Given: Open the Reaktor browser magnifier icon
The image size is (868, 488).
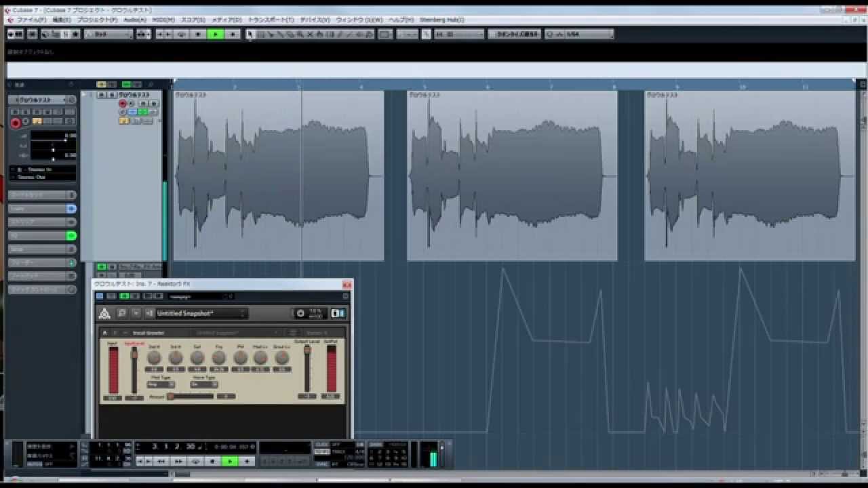Looking at the screenshot, I should [x=121, y=313].
